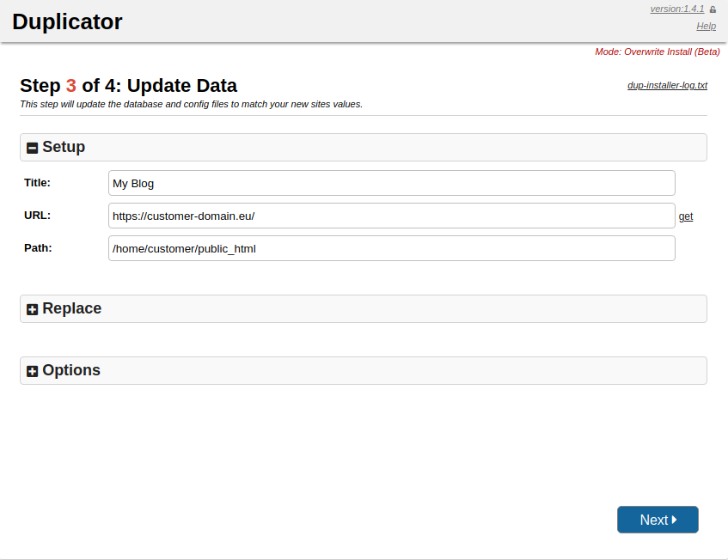Toggle the Setup section header bar
Viewport: 728px width, 560px height.
pyautogui.click(x=363, y=147)
